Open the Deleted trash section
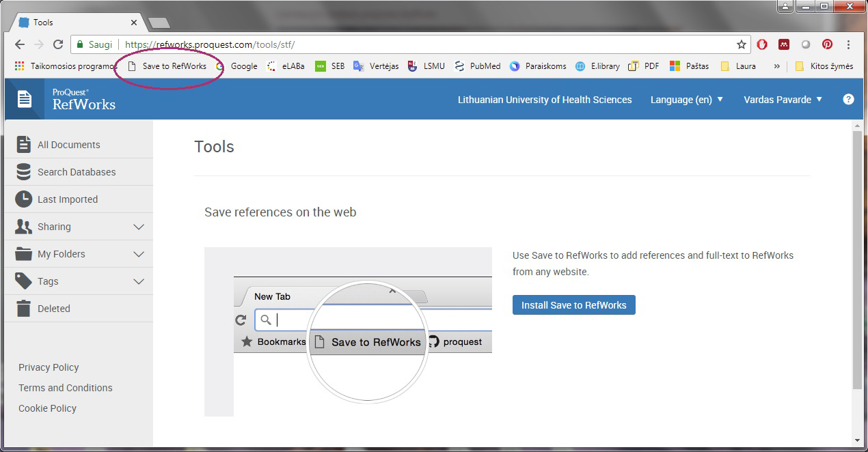Viewport: 868px width, 452px height. [x=53, y=309]
